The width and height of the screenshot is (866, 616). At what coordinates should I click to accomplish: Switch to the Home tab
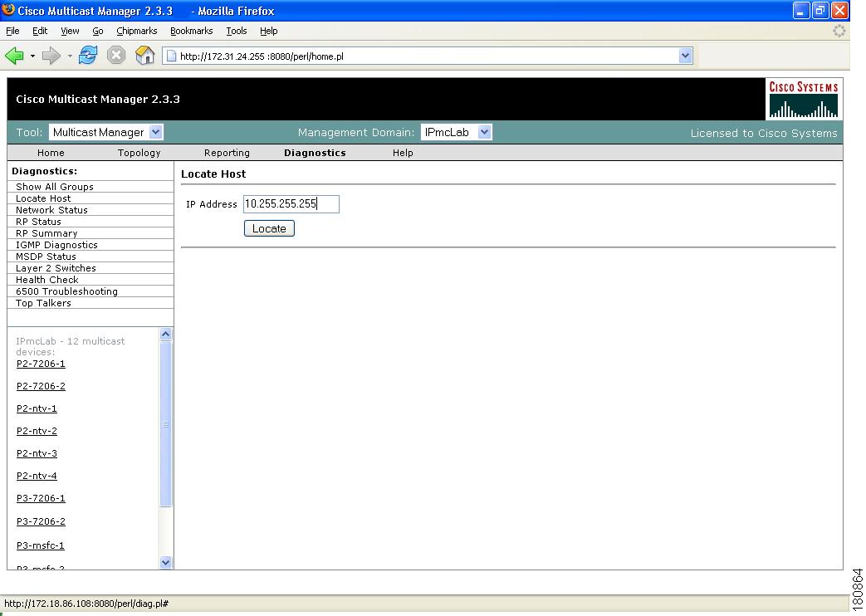[x=51, y=153]
